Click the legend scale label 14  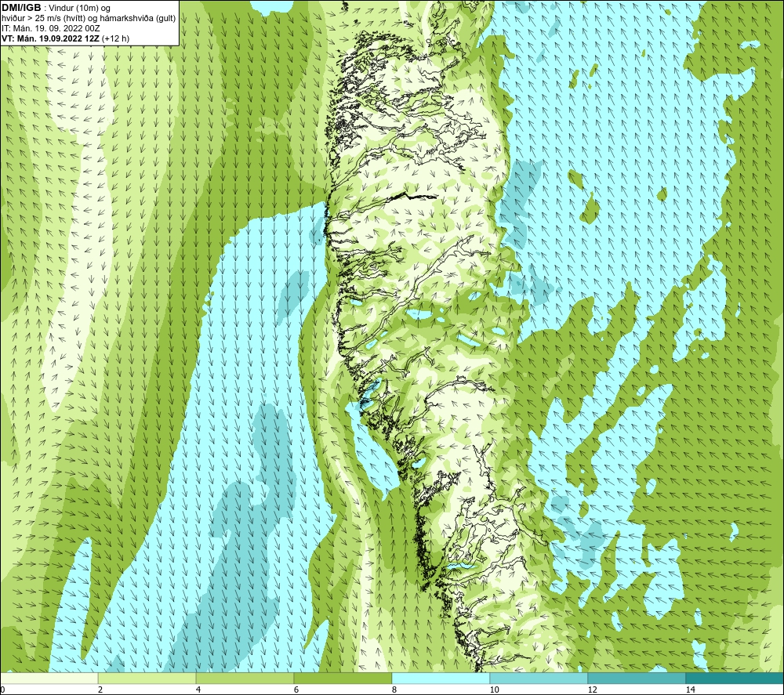(691, 690)
